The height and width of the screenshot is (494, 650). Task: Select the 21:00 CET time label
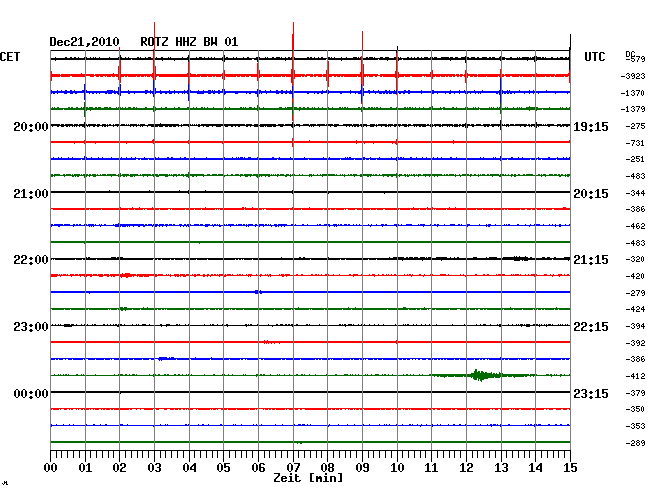pos(31,194)
